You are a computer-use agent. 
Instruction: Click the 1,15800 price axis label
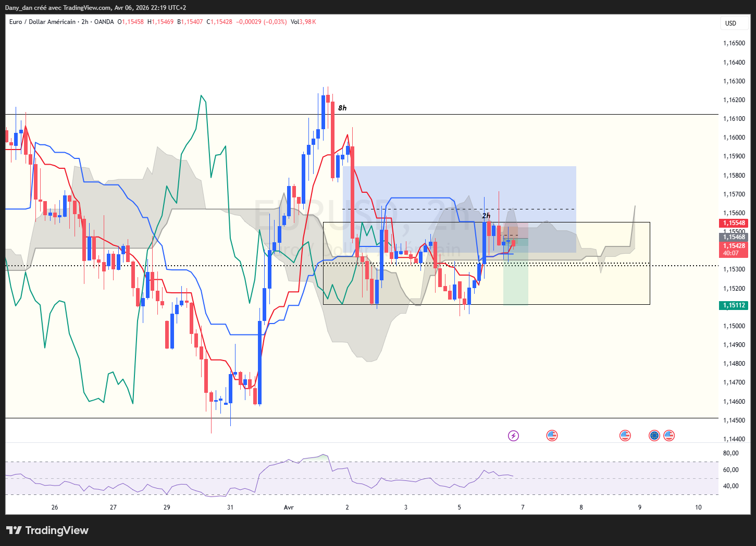(x=734, y=176)
